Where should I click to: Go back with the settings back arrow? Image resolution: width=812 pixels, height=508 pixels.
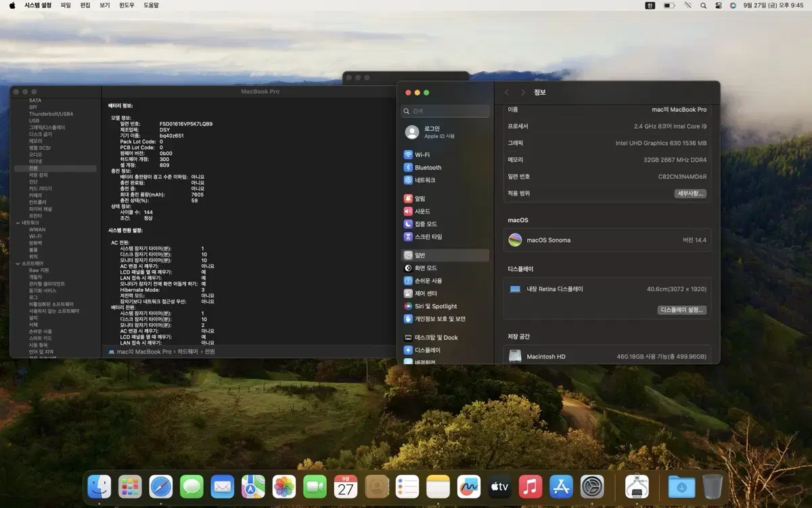point(507,92)
